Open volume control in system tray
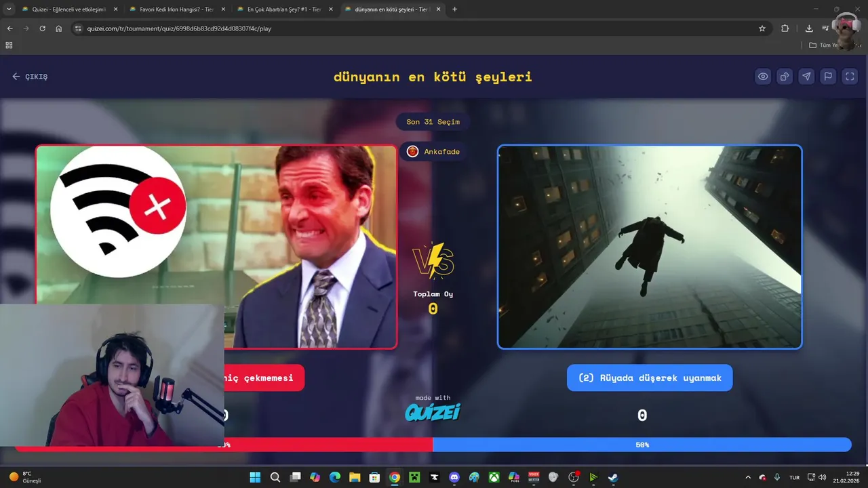Screen dimensions: 868x488 coord(822,477)
